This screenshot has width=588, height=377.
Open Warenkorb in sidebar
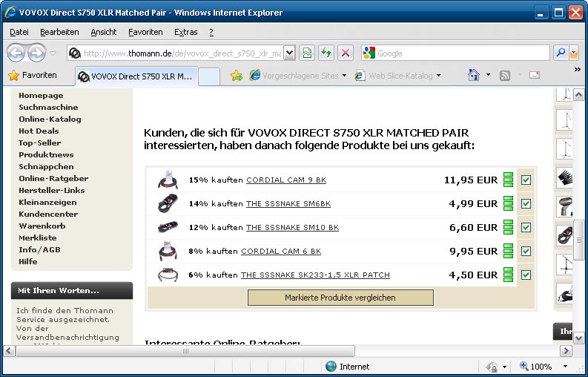click(42, 226)
